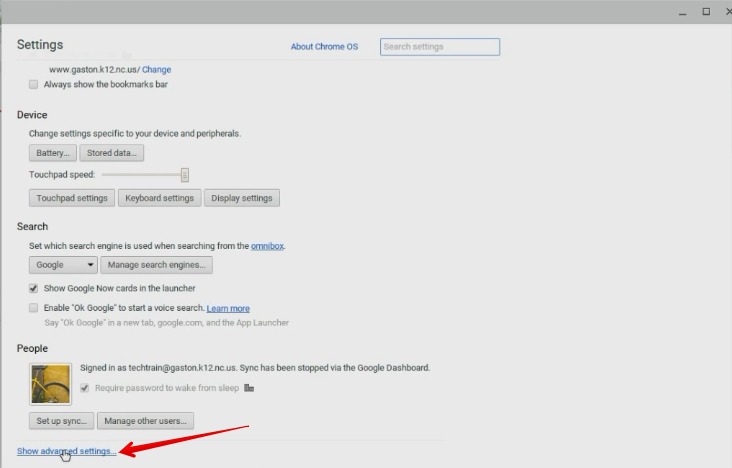
Task: Click the 'Signed in as techtrain@gaston.k12.nc.us' text
Action: coord(158,368)
